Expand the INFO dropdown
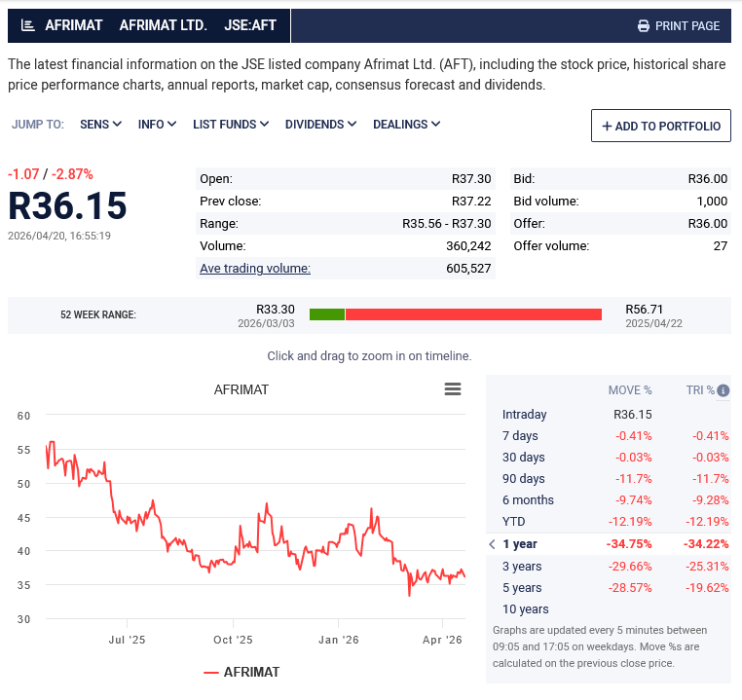This screenshot has height=700, width=742. tap(157, 125)
